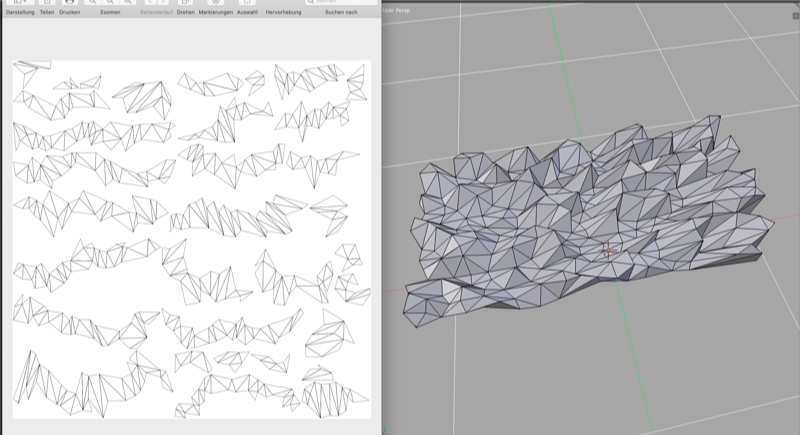Image resolution: width=800 pixels, height=435 pixels.
Task: Click the 3D cursor in the viewport
Action: click(x=608, y=250)
